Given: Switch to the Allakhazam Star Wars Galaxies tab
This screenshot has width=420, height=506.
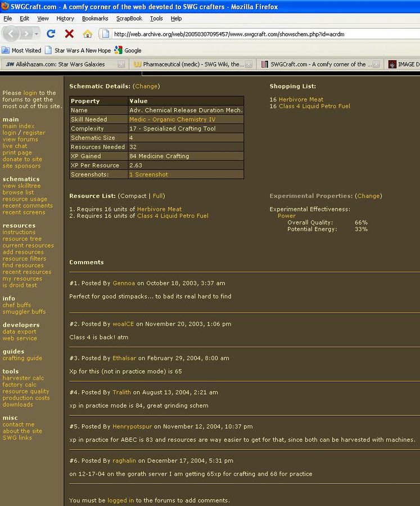Looking at the screenshot, I should (60, 65).
